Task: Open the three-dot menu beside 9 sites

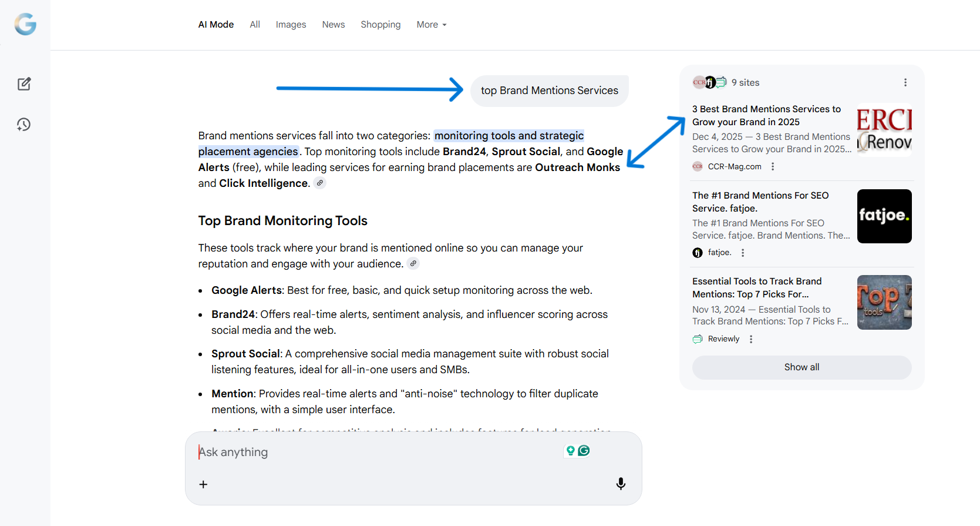Action: pyautogui.click(x=905, y=82)
